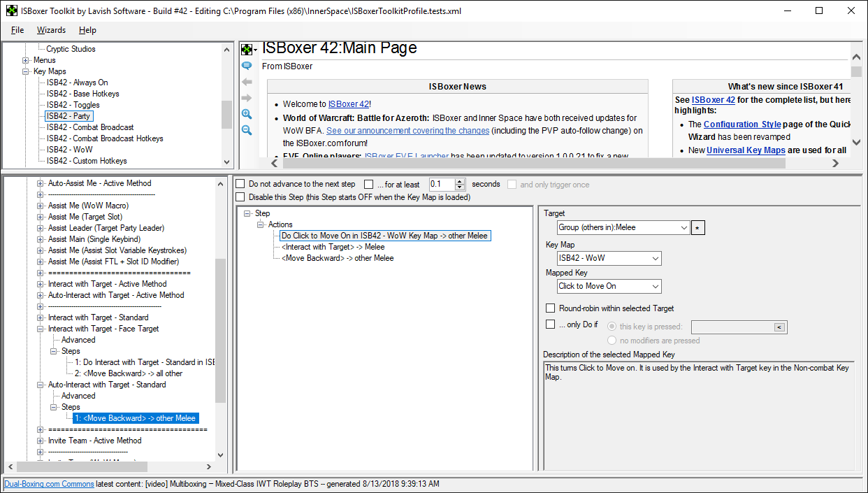Select 'Cryptic Studios' tree item

click(x=71, y=49)
